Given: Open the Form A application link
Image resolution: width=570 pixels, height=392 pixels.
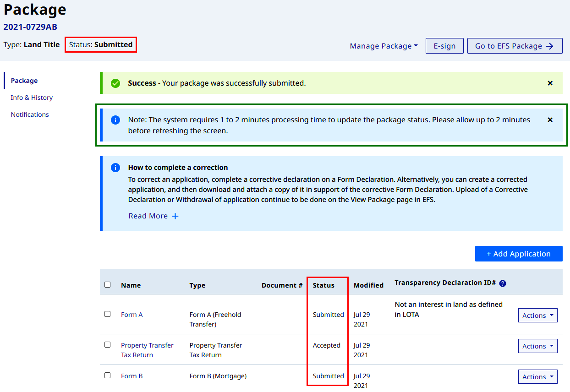Looking at the screenshot, I should tap(132, 315).
